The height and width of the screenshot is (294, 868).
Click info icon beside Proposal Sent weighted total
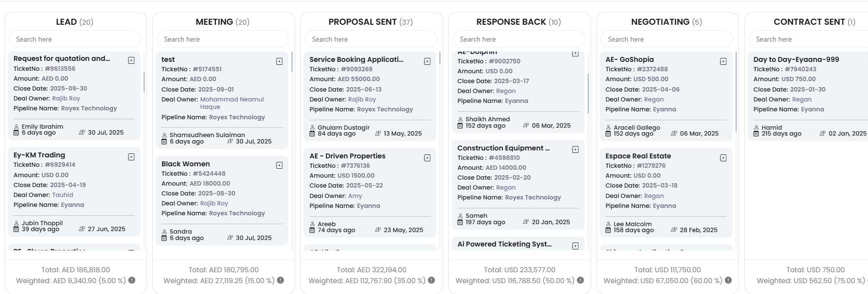[x=431, y=280]
